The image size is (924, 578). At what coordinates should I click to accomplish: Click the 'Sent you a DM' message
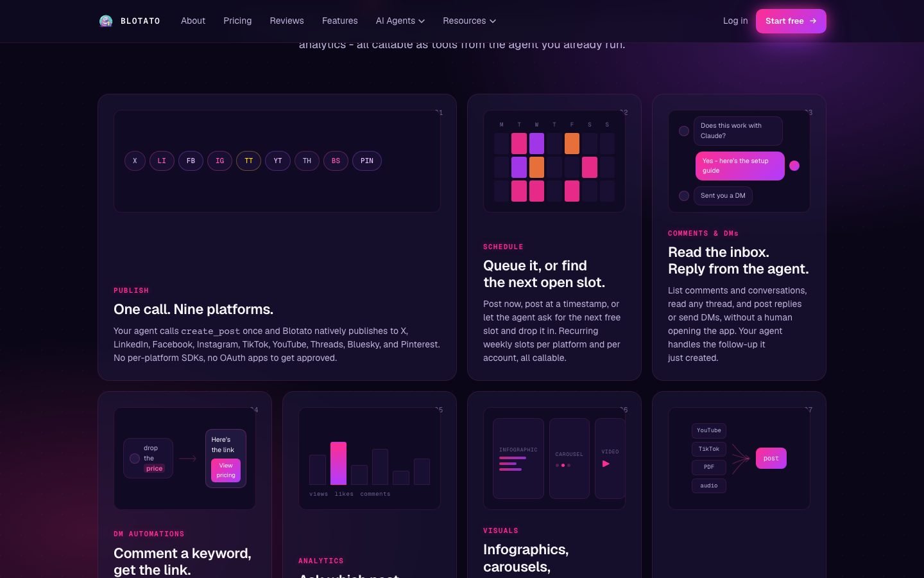[x=723, y=196]
